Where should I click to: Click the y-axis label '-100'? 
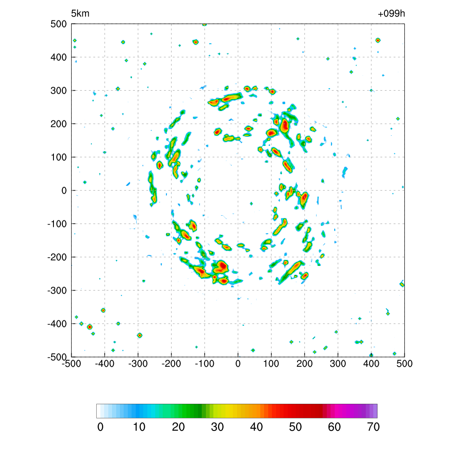pos(57,224)
